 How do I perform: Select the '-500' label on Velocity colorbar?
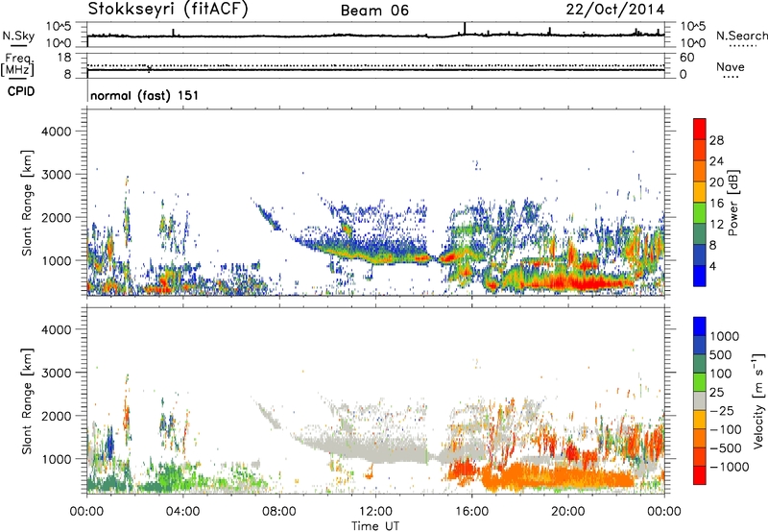point(726,447)
